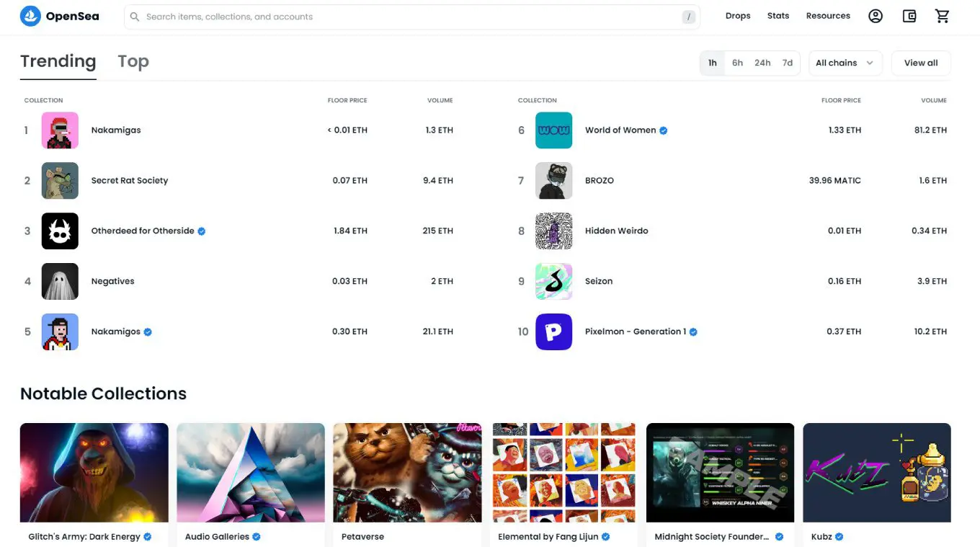This screenshot has height=547, width=980.
Task: Click verified badge beside Otherdeed for Otherside
Action: pyautogui.click(x=202, y=231)
